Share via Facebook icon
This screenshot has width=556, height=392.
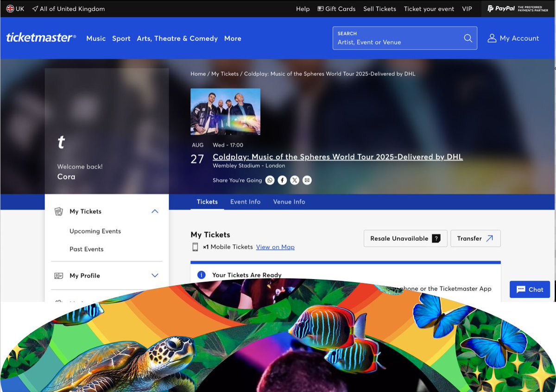click(x=282, y=180)
